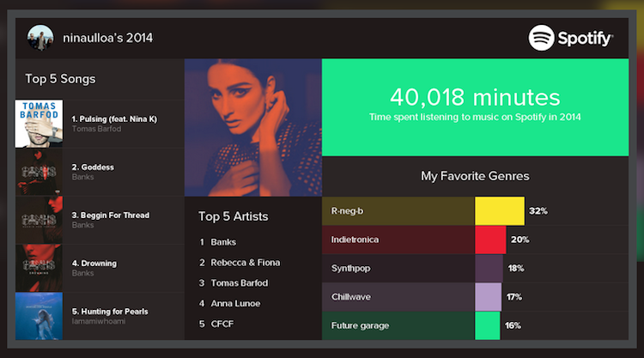Click the "18%" value

[x=516, y=269]
